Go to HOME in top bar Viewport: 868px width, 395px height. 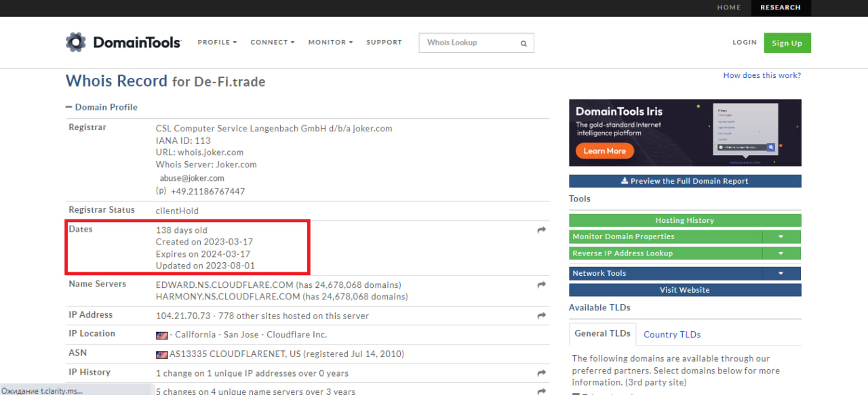729,7
